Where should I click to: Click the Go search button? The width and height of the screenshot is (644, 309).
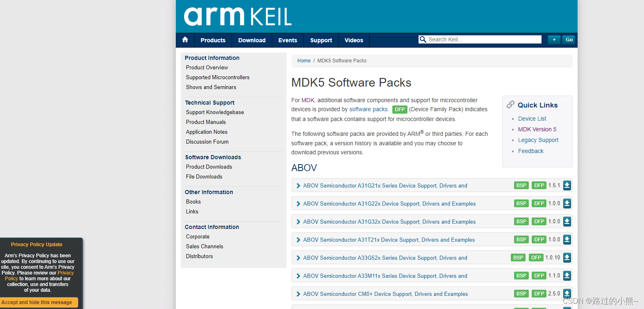(x=569, y=40)
